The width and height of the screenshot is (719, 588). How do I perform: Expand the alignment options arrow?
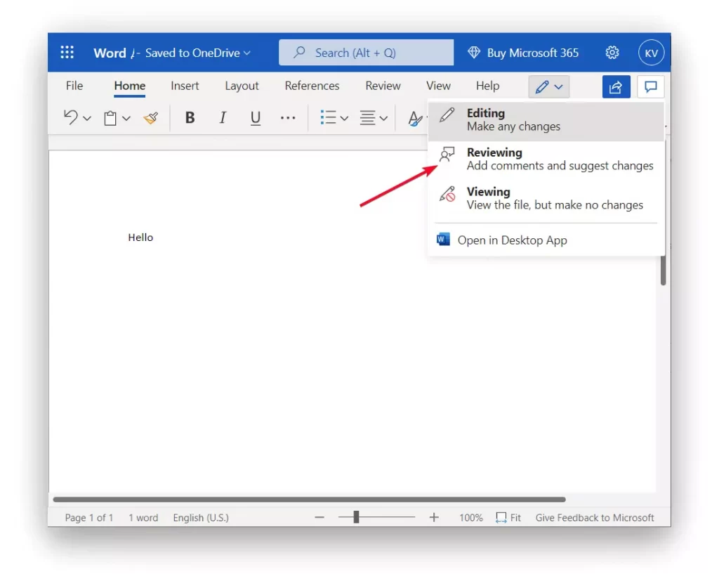coord(384,119)
